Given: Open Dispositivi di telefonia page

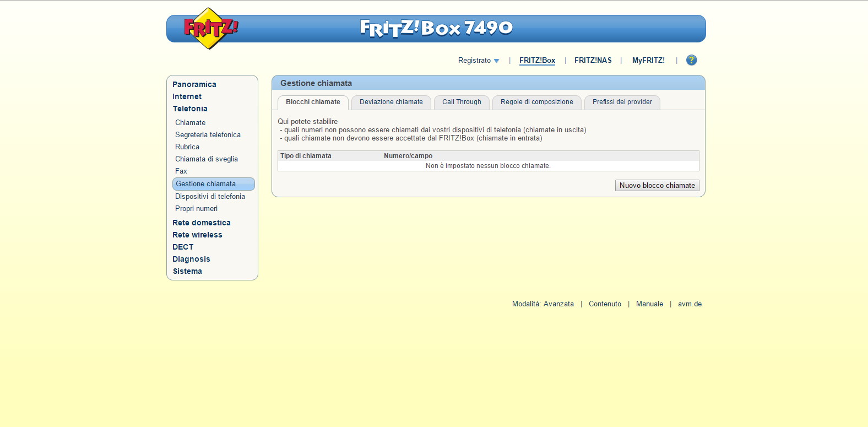Looking at the screenshot, I should [210, 196].
